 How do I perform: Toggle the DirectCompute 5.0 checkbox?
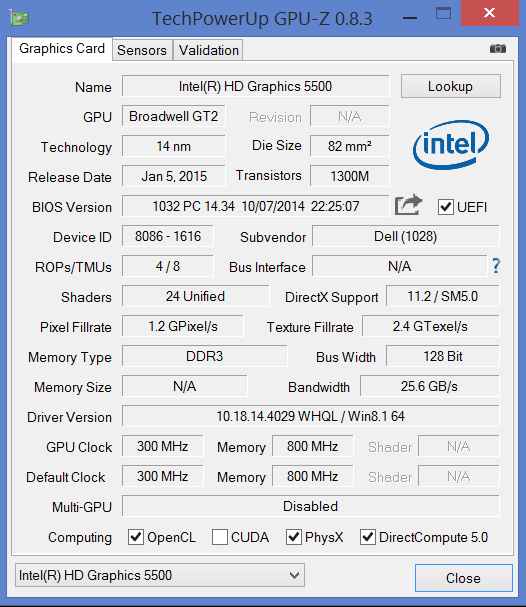pyautogui.click(x=368, y=537)
